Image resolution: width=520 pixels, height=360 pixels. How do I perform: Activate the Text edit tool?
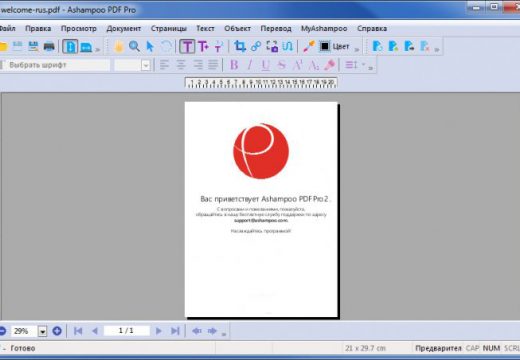187,46
